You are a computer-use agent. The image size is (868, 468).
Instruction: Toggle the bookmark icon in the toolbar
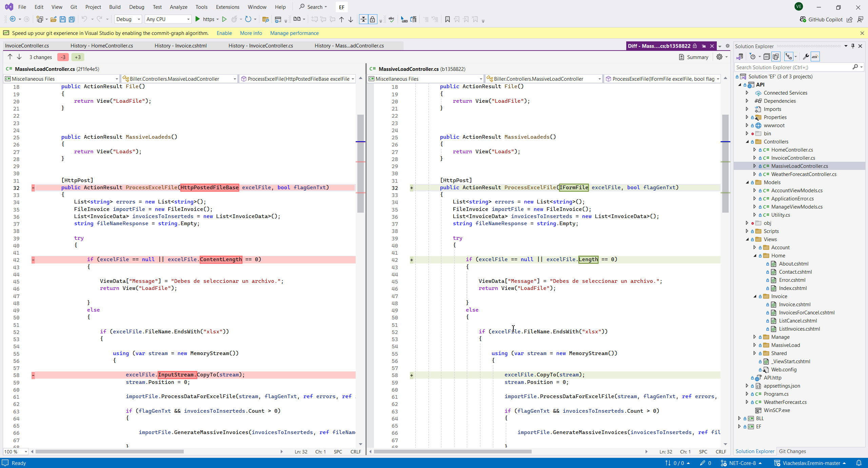click(447, 19)
